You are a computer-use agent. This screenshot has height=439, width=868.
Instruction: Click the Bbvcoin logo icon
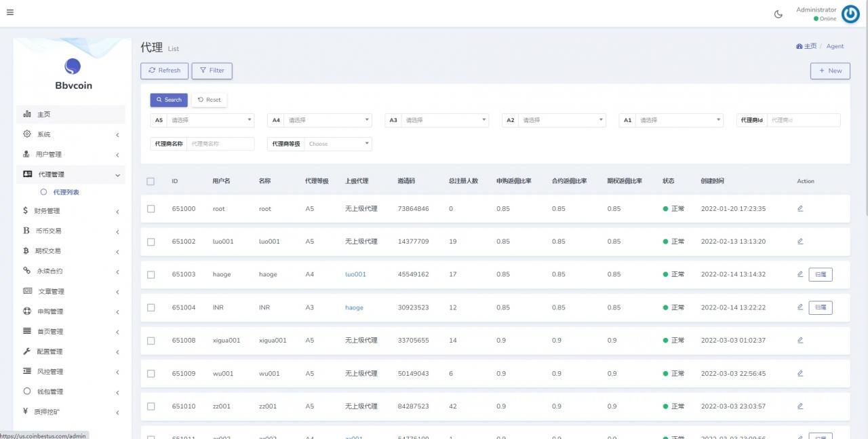tap(73, 66)
